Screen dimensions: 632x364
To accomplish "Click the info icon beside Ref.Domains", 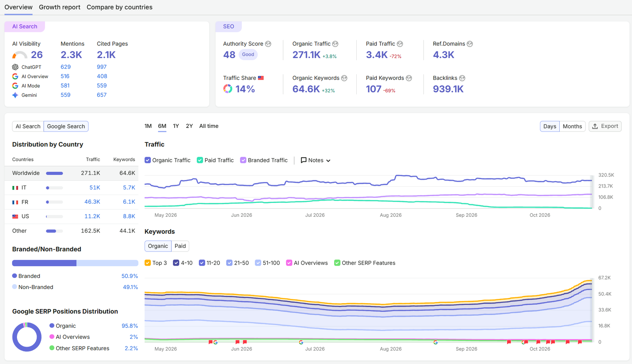I will [x=470, y=44].
